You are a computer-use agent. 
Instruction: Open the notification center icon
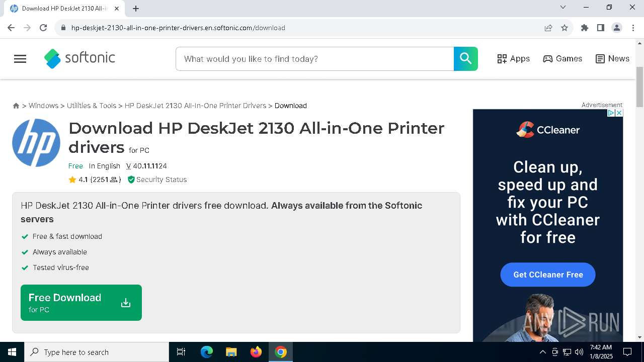click(x=627, y=352)
